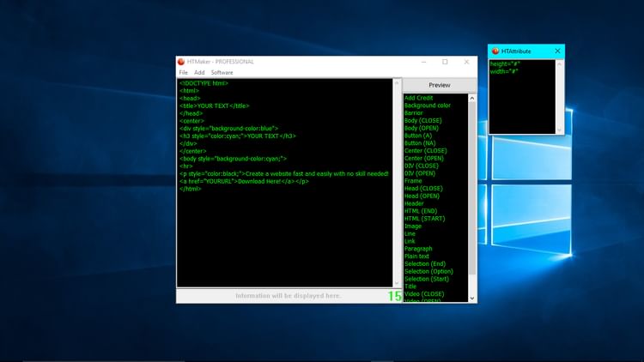
Task: Select Selection (Start) list item
Action: tap(426, 279)
